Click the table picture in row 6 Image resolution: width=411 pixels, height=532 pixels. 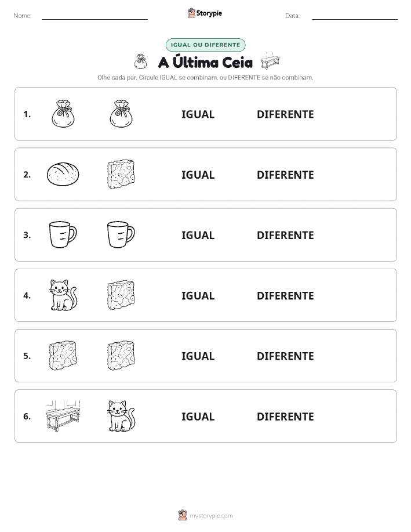click(63, 416)
